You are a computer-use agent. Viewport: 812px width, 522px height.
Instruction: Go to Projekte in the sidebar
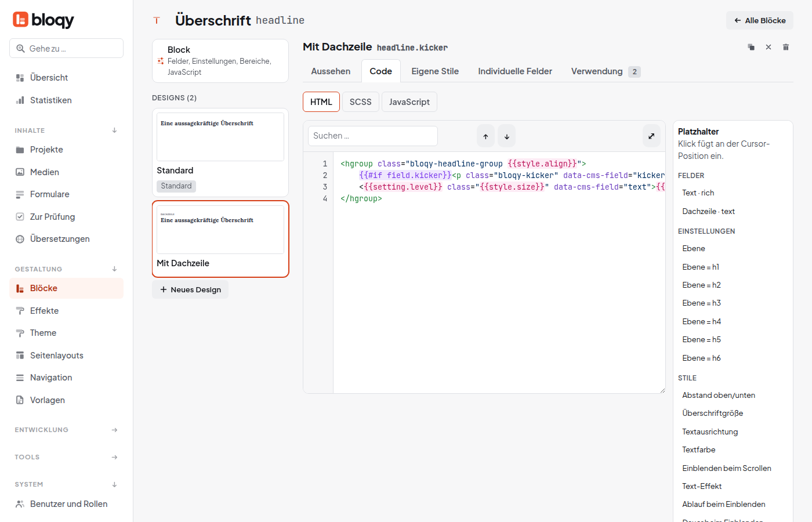coord(67,150)
